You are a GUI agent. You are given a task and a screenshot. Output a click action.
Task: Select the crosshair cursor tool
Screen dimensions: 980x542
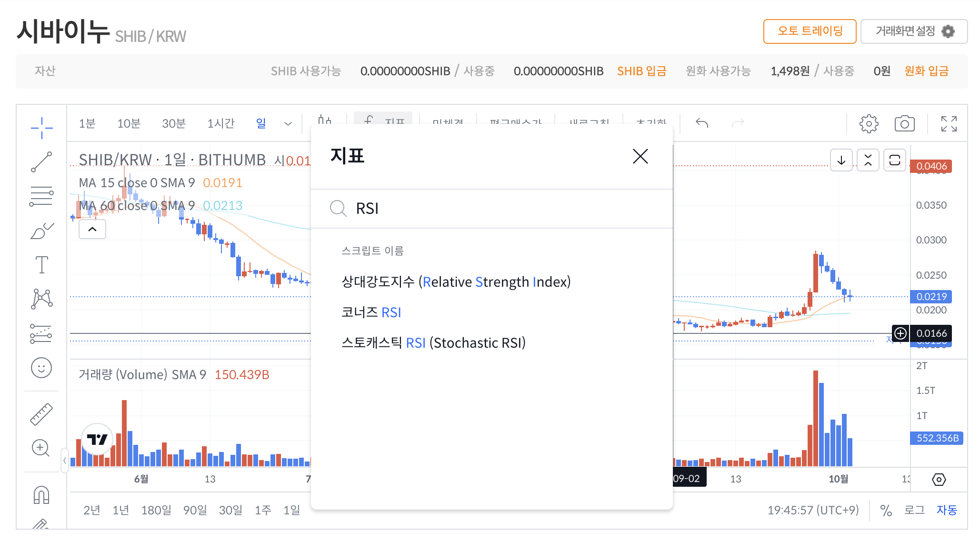[x=41, y=128]
